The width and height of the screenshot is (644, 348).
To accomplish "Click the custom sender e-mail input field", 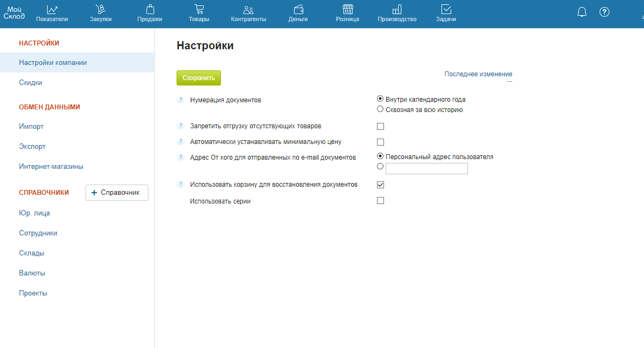I will (427, 169).
